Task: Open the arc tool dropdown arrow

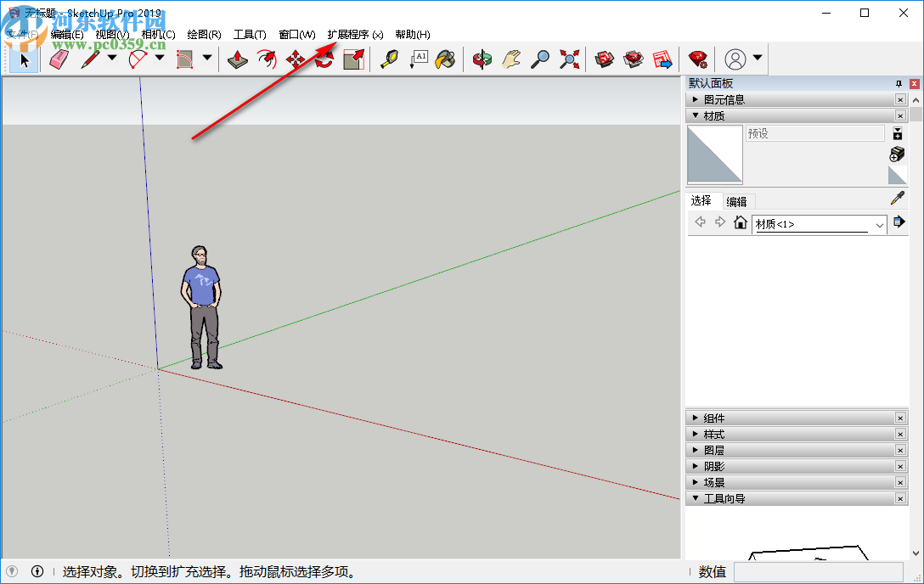Action: click(x=160, y=59)
